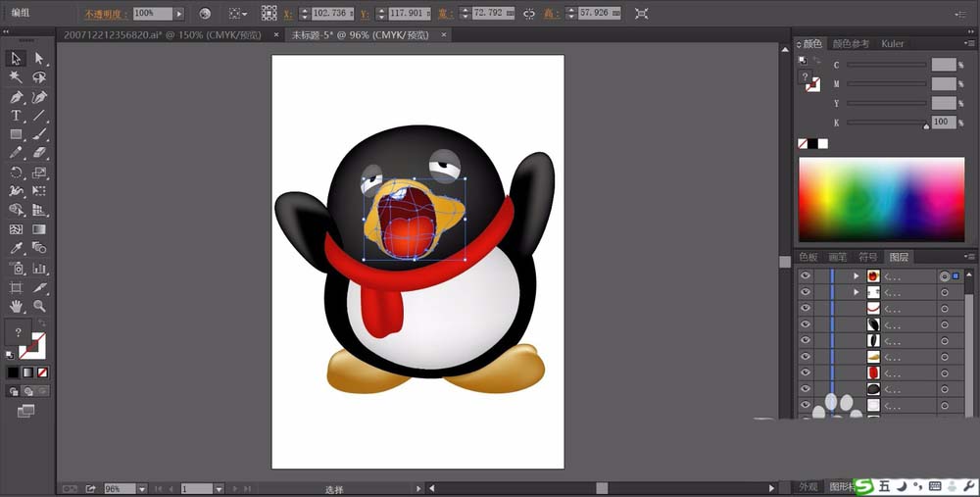Click the None swatch in Color panel
Viewport: 980px width, 497px height.
pos(803,144)
